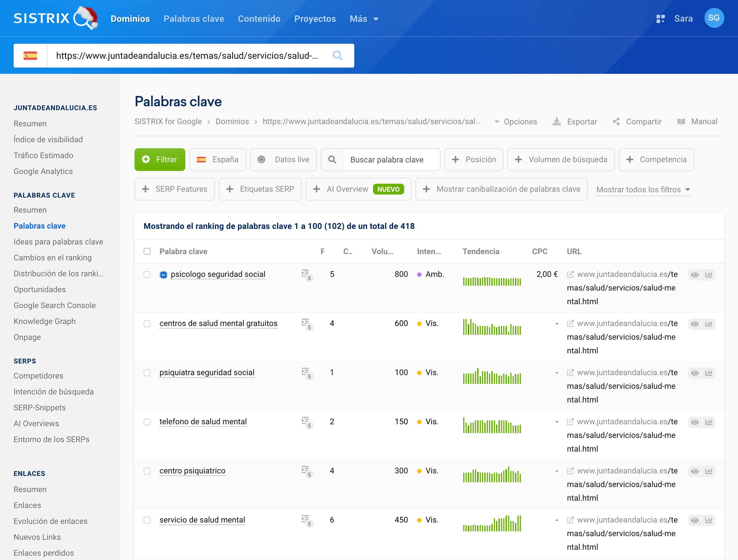Click the Exportar download icon
Screen dimensions: 738x560
(557, 122)
